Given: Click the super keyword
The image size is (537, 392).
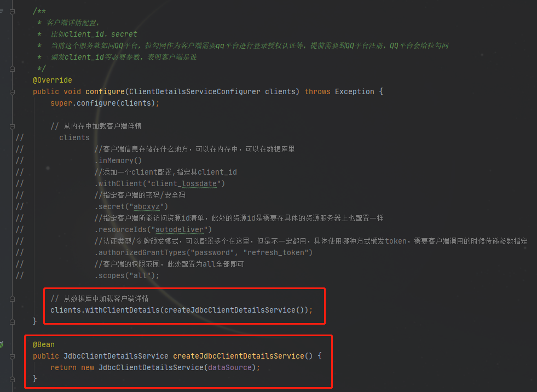Looking at the screenshot, I should point(61,103).
